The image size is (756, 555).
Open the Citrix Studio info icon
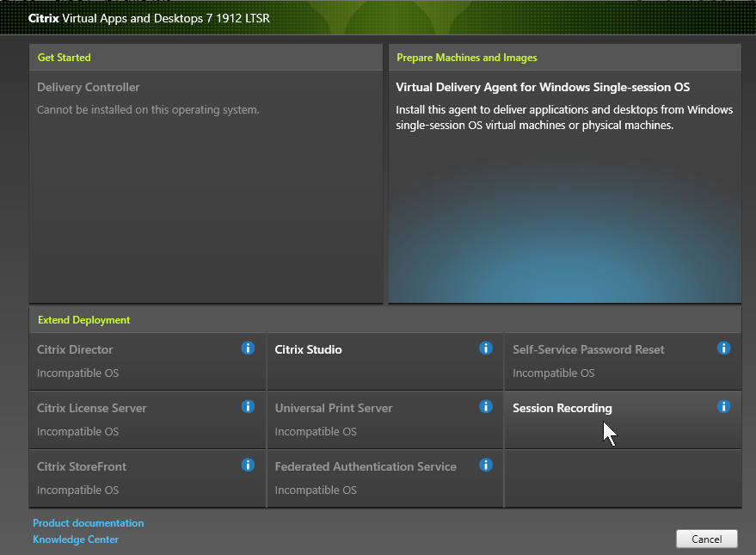coord(486,348)
